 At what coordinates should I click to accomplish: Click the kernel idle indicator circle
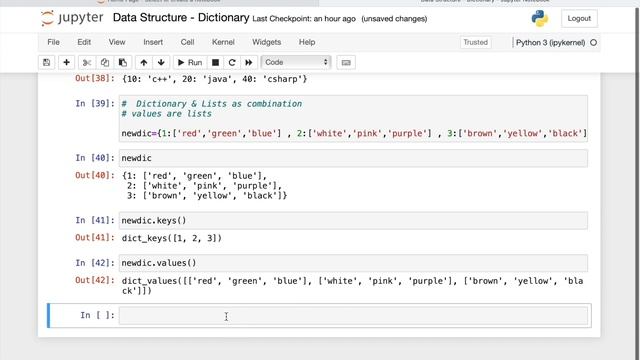pyautogui.click(x=593, y=42)
